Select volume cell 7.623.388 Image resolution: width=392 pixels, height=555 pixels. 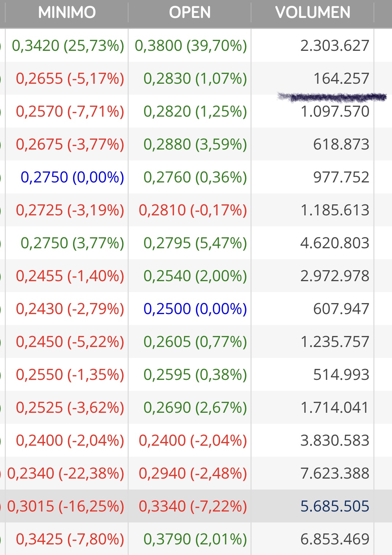[335, 473]
